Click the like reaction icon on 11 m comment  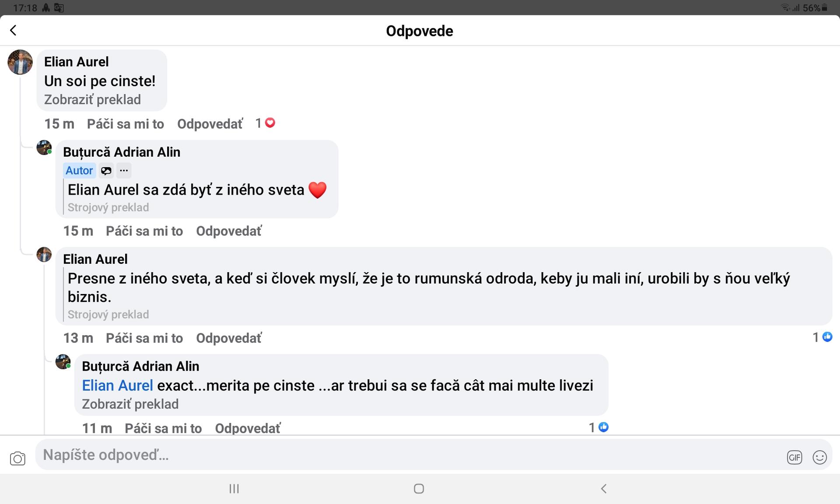(x=603, y=427)
